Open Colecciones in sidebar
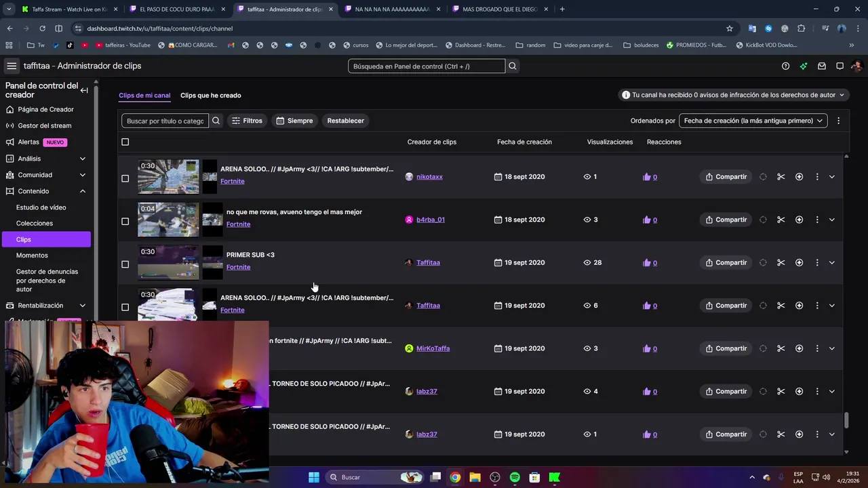The width and height of the screenshot is (868, 488). (x=35, y=223)
